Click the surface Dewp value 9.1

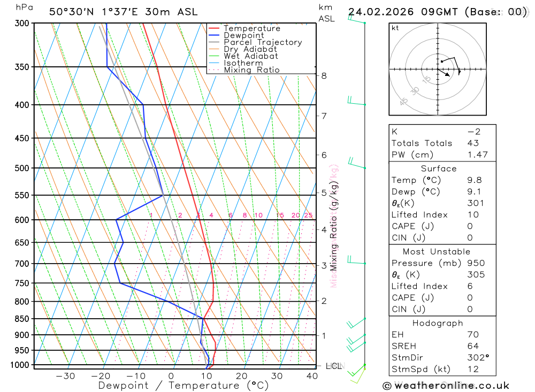pos(475,192)
